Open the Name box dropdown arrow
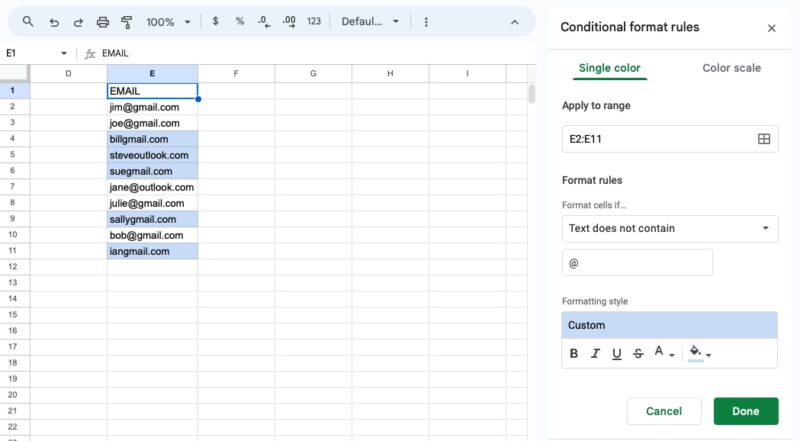The image size is (800, 441). coord(64,53)
